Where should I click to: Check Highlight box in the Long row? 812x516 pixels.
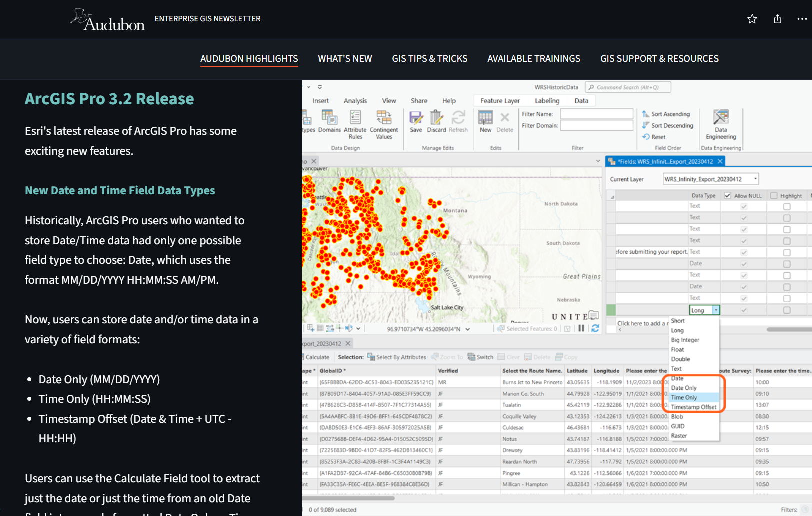[787, 310]
